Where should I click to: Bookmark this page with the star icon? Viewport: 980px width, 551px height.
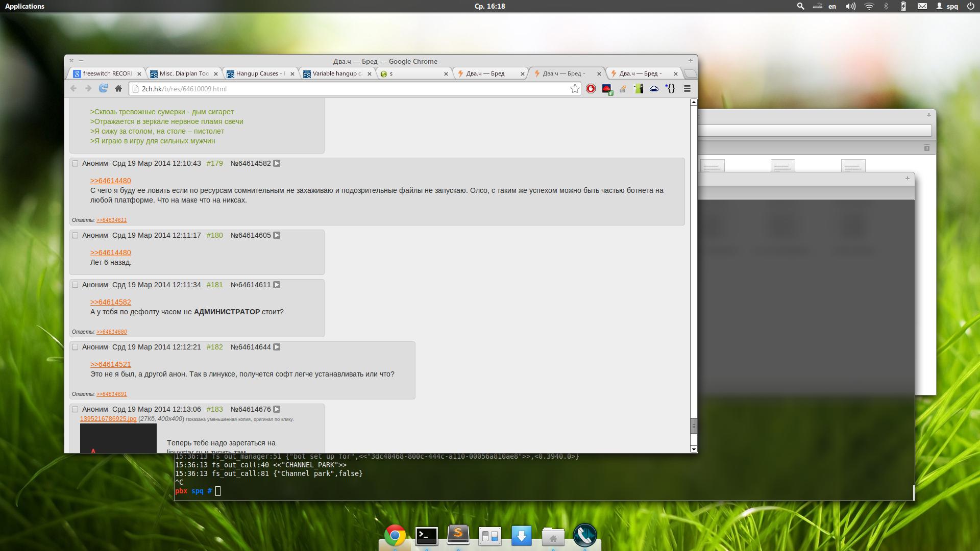(x=575, y=89)
